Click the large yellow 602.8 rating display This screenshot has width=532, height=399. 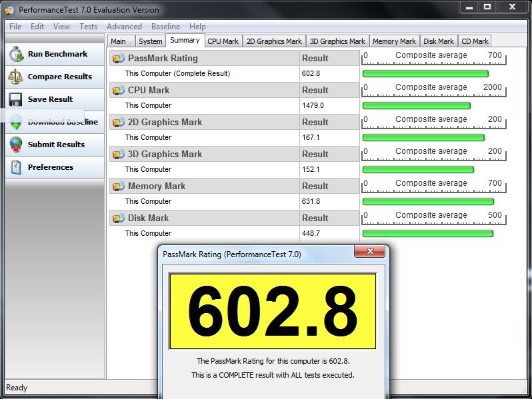click(273, 311)
